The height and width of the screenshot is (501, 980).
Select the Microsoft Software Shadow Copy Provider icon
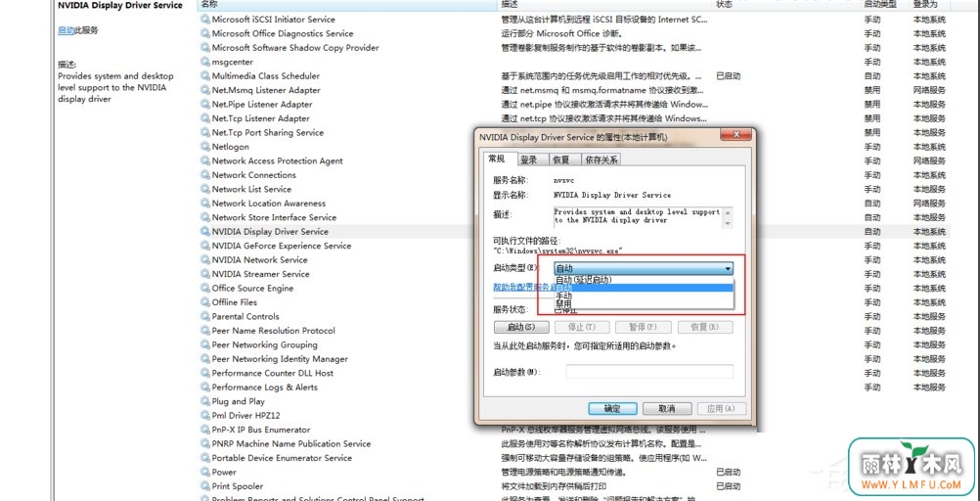click(205, 48)
